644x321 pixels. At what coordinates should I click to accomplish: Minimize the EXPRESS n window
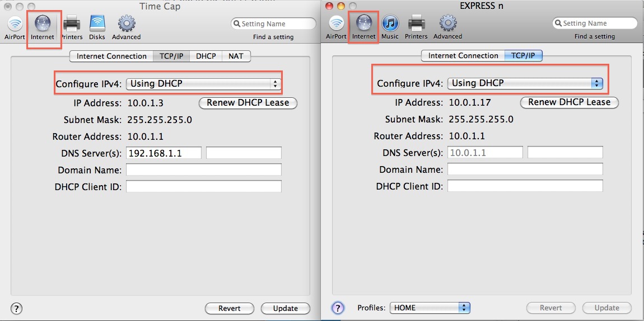(x=340, y=6)
